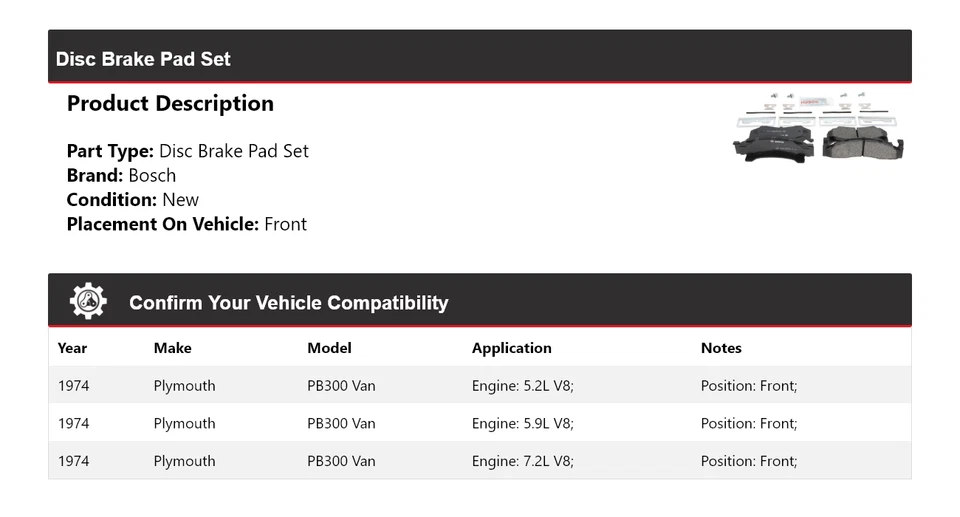
Task: Click the Application column header
Action: 511,348
